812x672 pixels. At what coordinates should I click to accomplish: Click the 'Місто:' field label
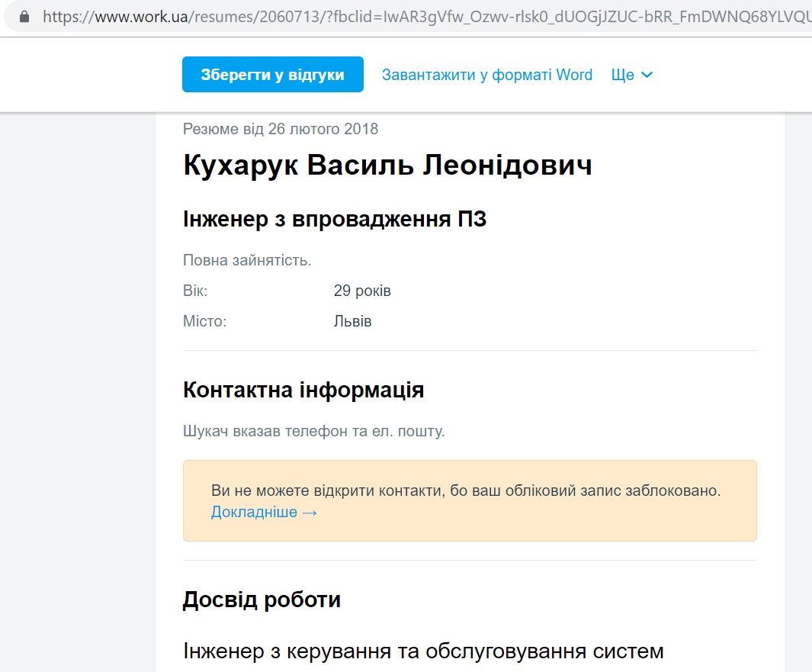pos(204,321)
